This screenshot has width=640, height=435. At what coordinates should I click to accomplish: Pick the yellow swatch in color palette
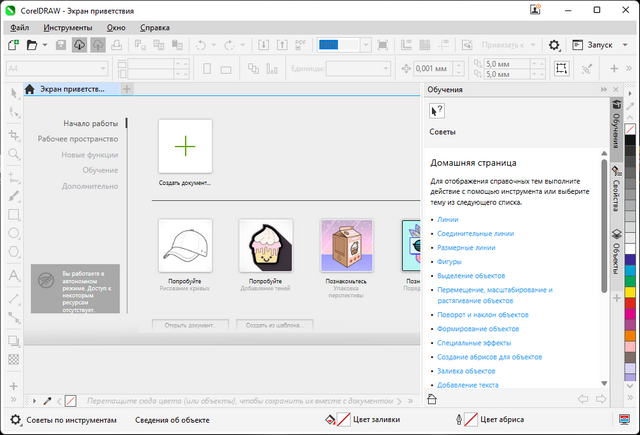(x=630, y=292)
